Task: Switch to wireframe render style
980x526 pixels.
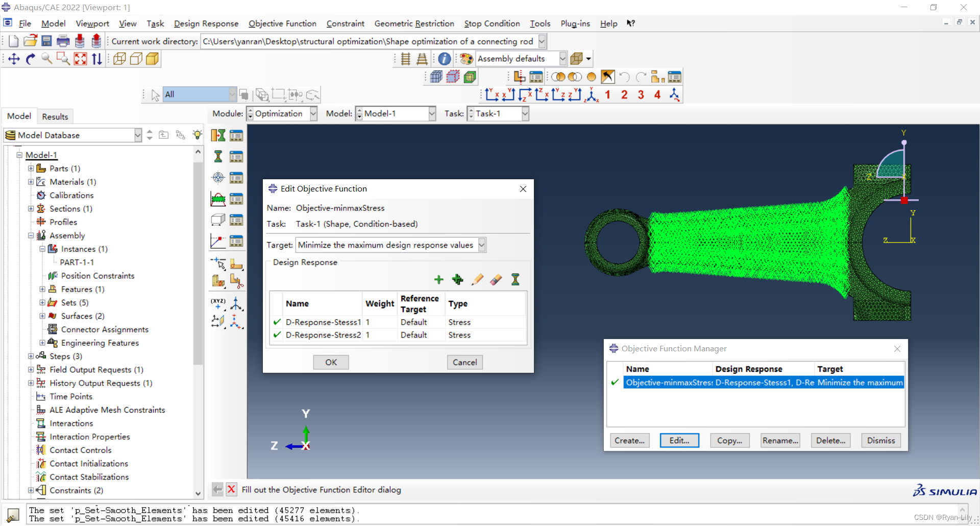Action: [x=119, y=59]
